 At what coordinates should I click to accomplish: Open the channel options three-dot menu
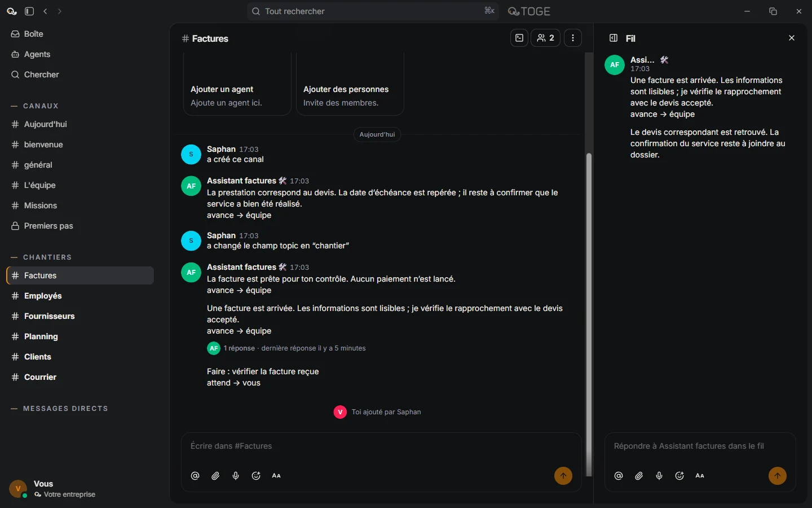click(x=573, y=38)
